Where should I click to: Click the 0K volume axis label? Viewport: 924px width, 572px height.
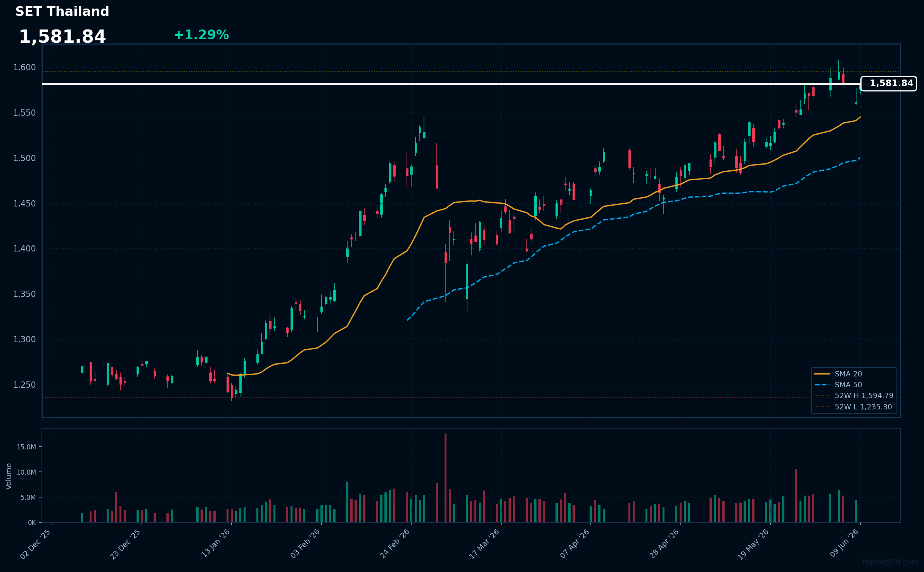32,523
